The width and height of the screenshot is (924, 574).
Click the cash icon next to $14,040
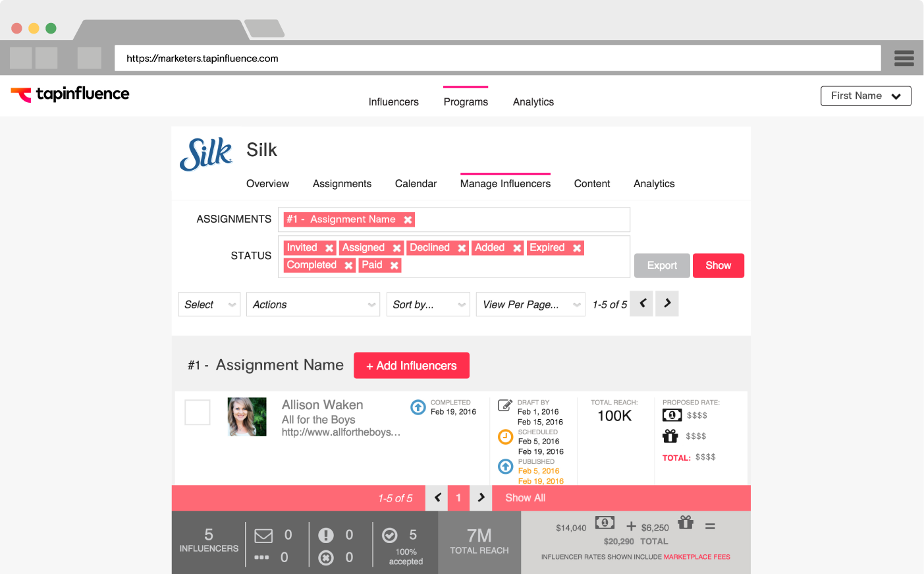[605, 523]
